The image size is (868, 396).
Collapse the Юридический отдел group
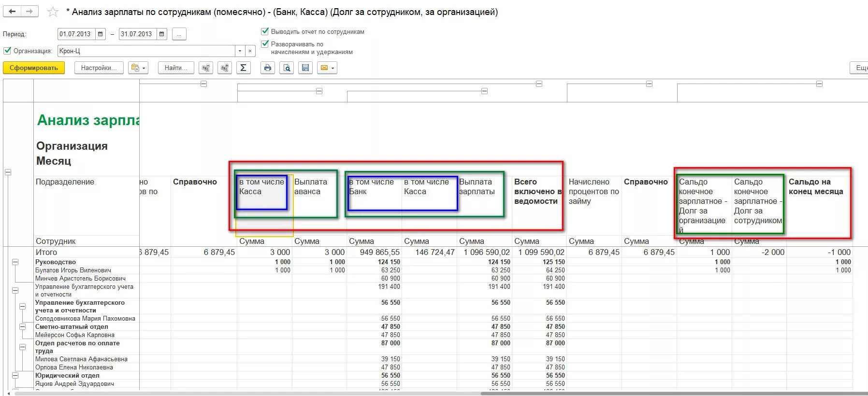point(15,376)
